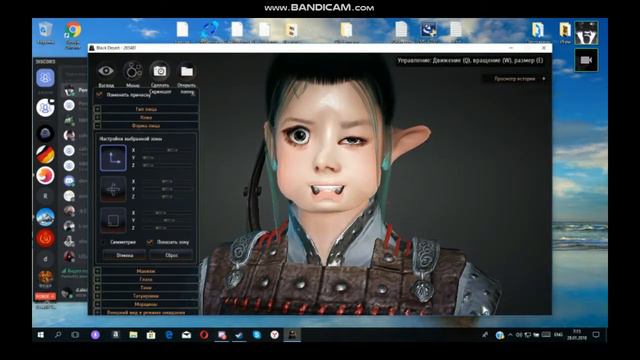Adjust scale Y slider
Screen dimensions: 640x360
tap(167, 220)
